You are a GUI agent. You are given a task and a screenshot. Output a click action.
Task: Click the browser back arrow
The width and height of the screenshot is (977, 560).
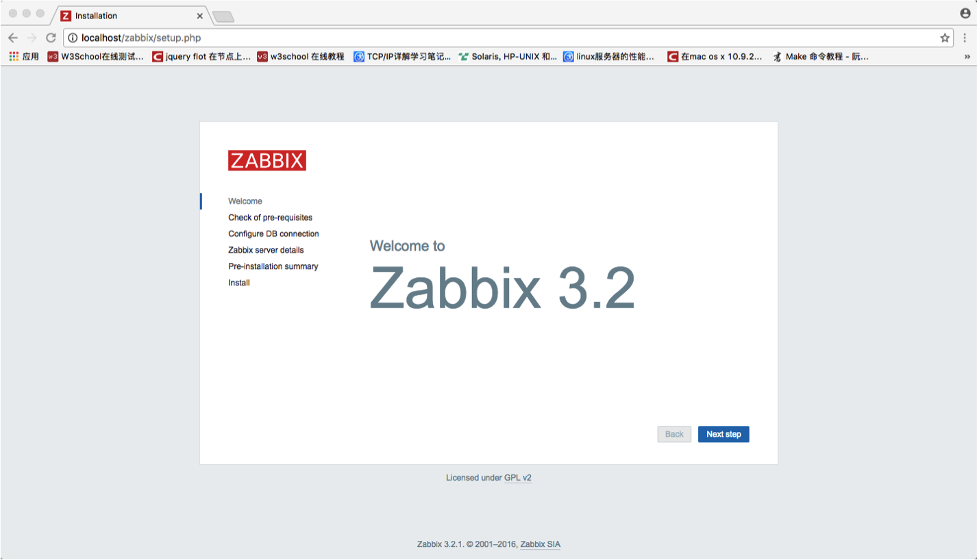13,38
